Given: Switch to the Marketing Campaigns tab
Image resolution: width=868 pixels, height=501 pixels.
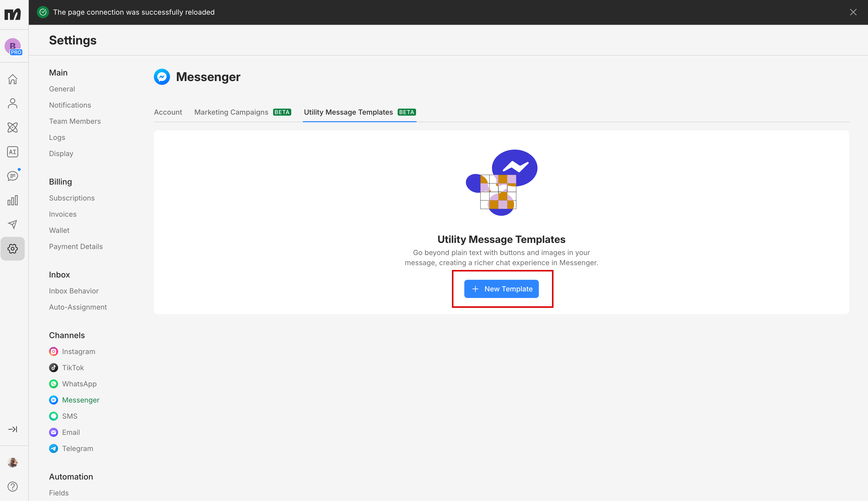Looking at the screenshot, I should pos(231,112).
